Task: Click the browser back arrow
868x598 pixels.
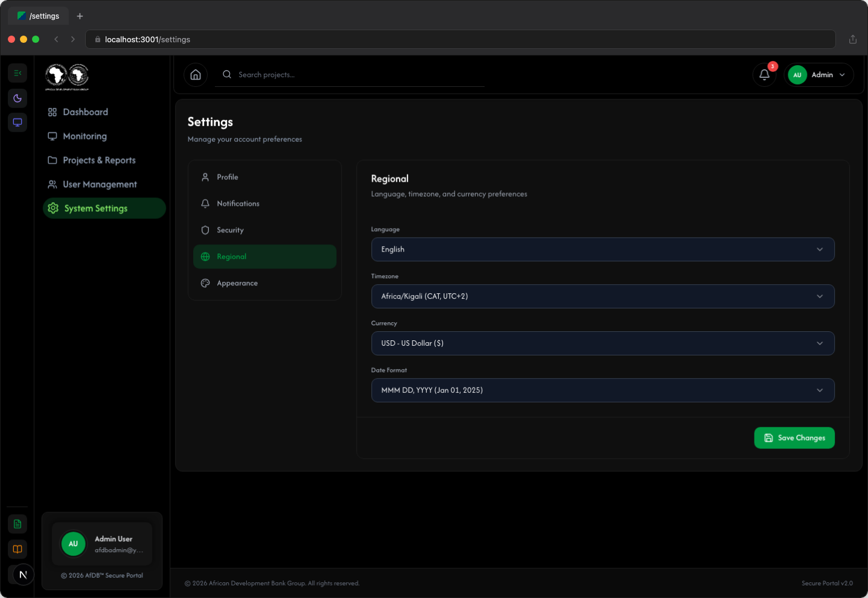Action: pos(56,39)
